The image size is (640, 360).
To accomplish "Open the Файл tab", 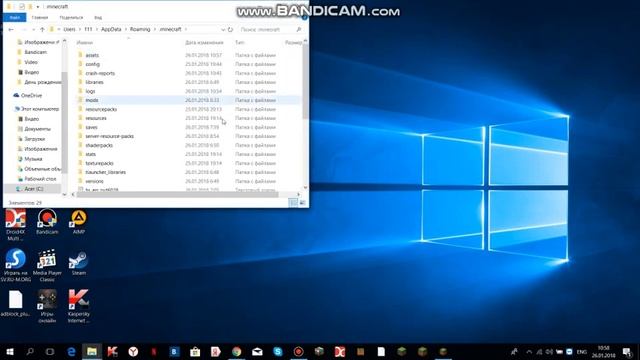I will 15,18.
